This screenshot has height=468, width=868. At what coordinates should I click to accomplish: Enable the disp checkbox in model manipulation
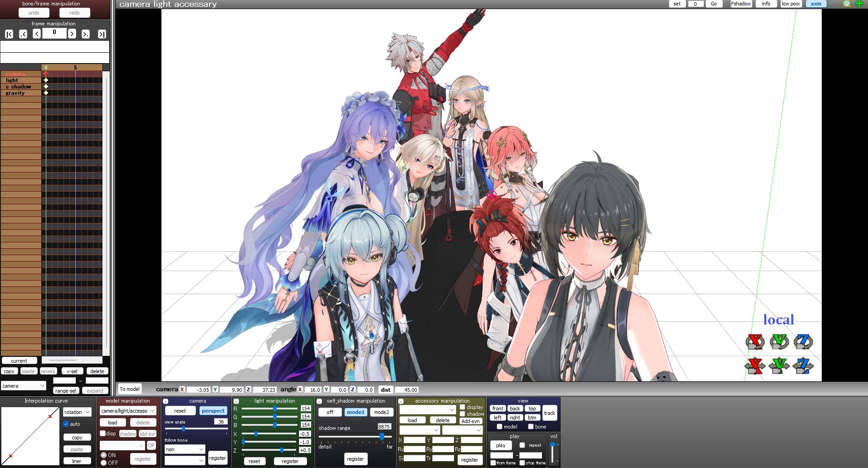point(103,433)
